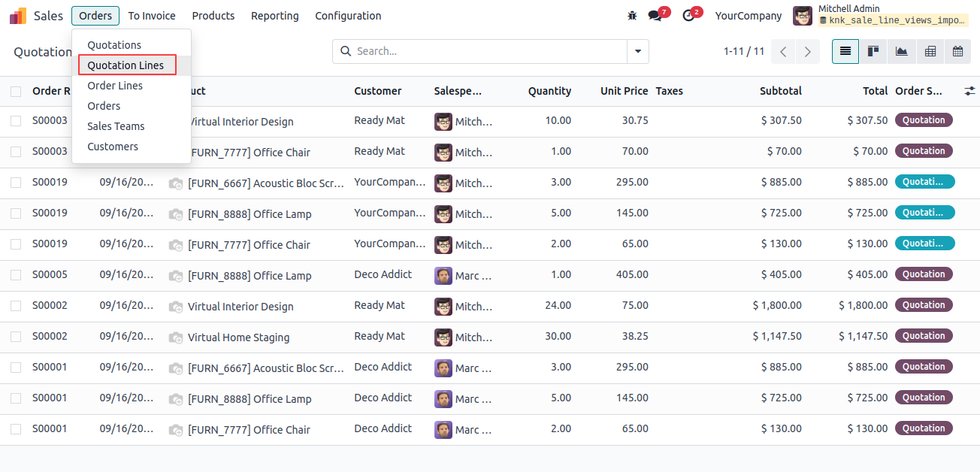Sort by Customer column header

(x=378, y=91)
